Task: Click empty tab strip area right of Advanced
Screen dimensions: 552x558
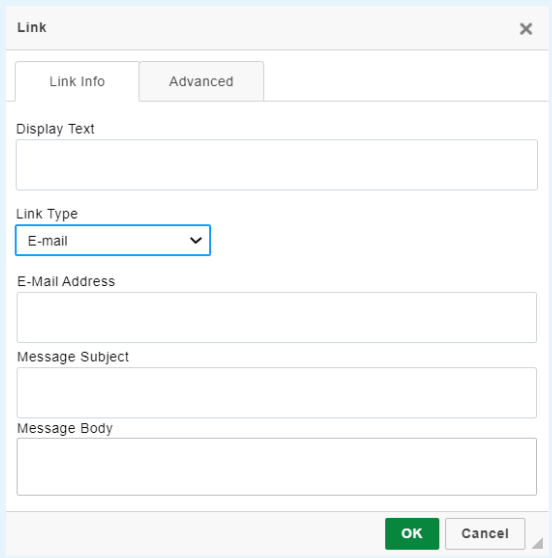Action: point(406,81)
